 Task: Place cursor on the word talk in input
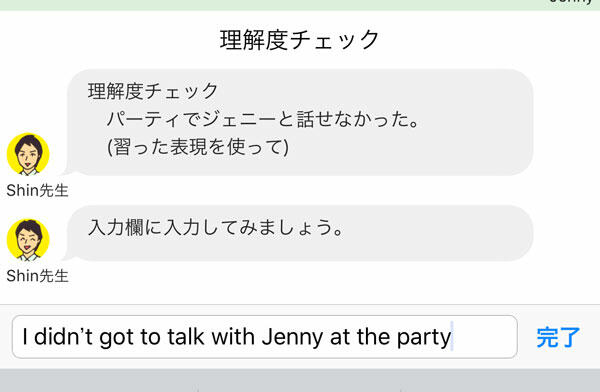(186, 336)
